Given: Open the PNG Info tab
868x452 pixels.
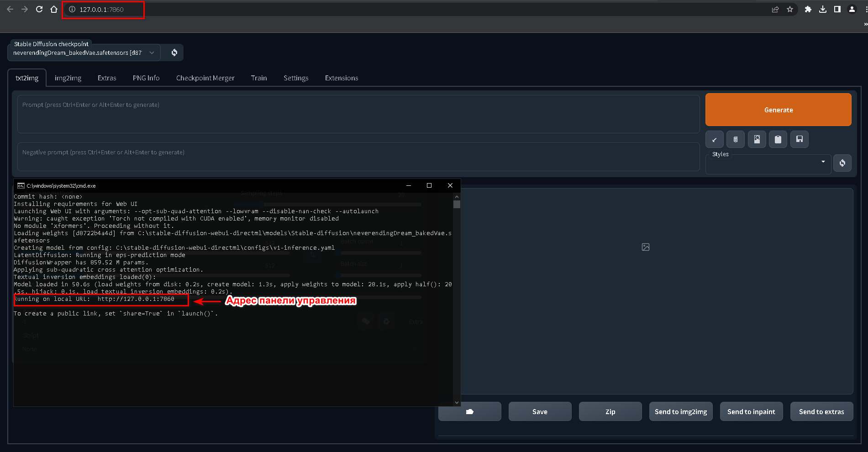Looking at the screenshot, I should point(146,78).
